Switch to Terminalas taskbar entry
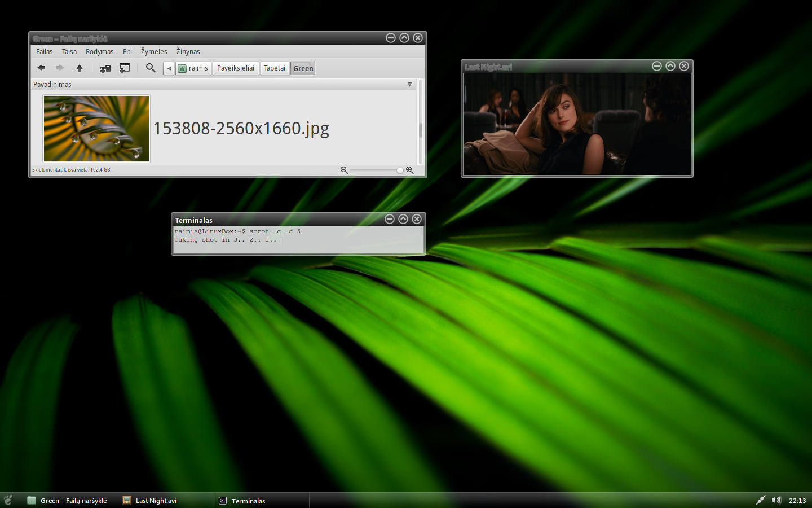Image resolution: width=812 pixels, height=508 pixels. (x=262, y=500)
